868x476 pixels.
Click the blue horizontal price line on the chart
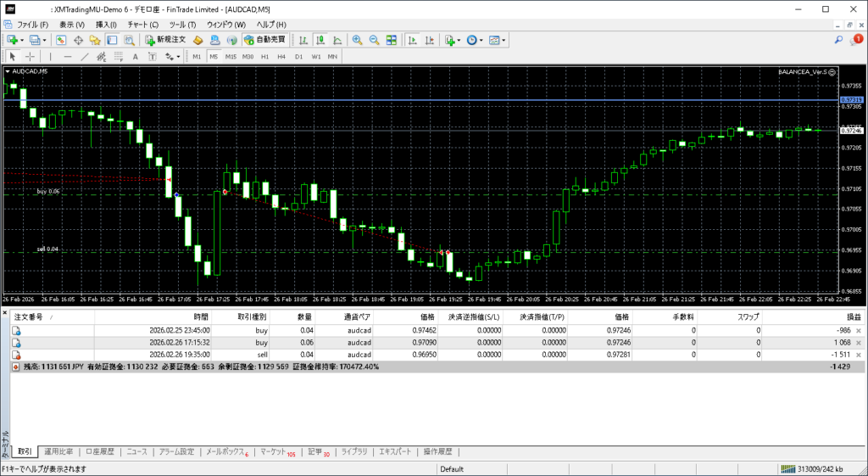pyautogui.click(x=424, y=100)
